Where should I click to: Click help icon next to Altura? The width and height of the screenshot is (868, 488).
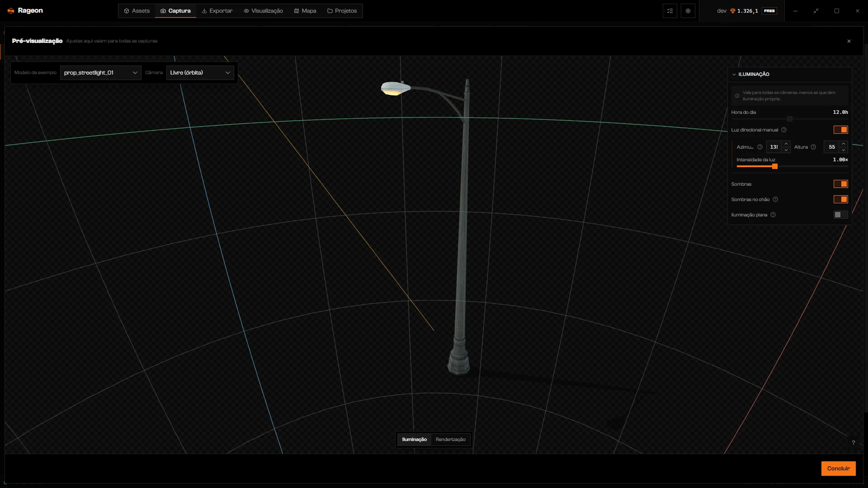[813, 147]
